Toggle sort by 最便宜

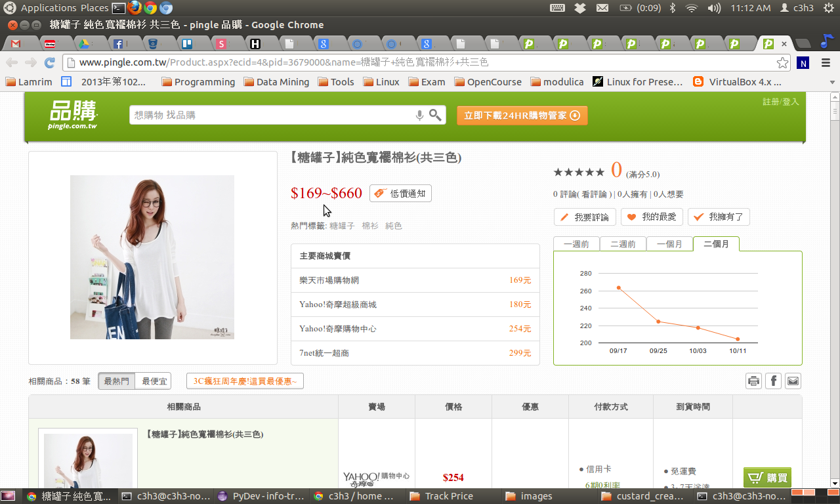pyautogui.click(x=153, y=381)
